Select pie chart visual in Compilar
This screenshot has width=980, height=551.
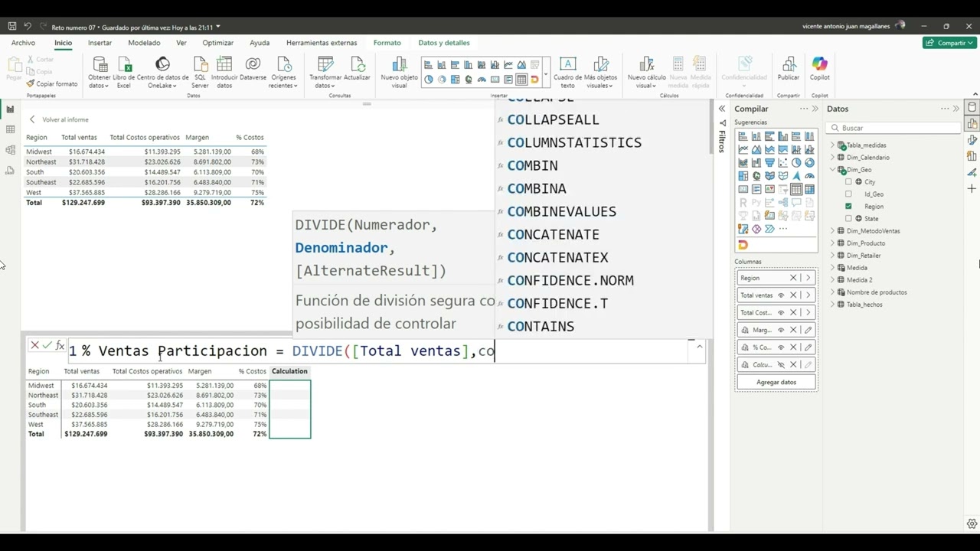click(x=796, y=162)
